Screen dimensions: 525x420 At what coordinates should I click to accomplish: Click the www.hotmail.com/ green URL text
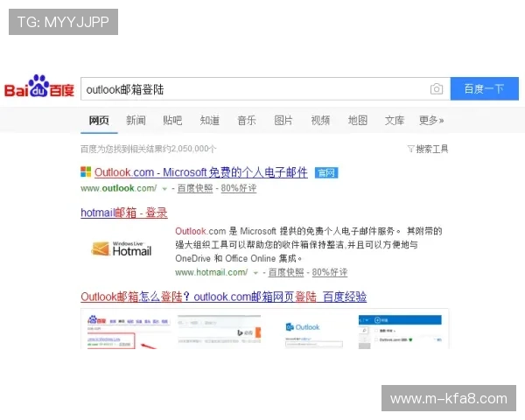pos(211,272)
